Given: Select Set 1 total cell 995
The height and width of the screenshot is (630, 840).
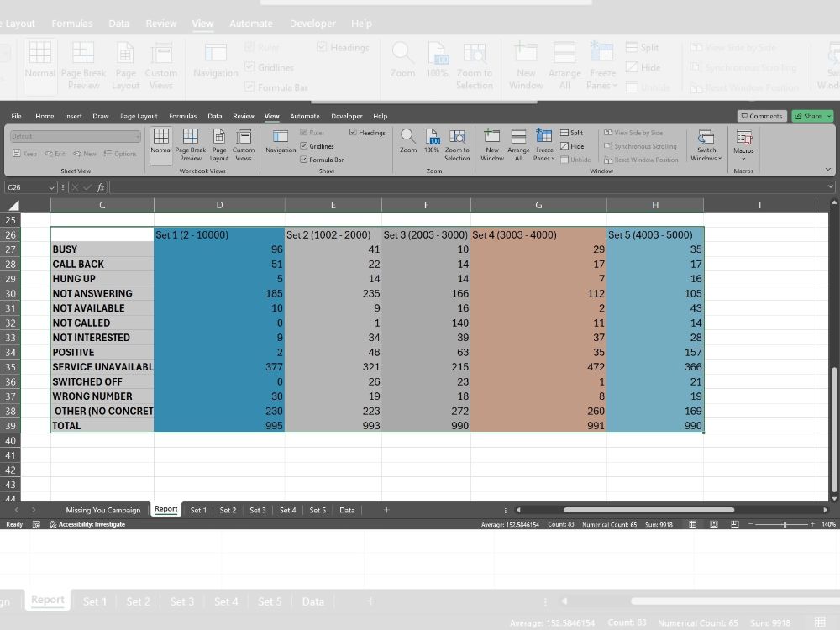Looking at the screenshot, I should 219,425.
